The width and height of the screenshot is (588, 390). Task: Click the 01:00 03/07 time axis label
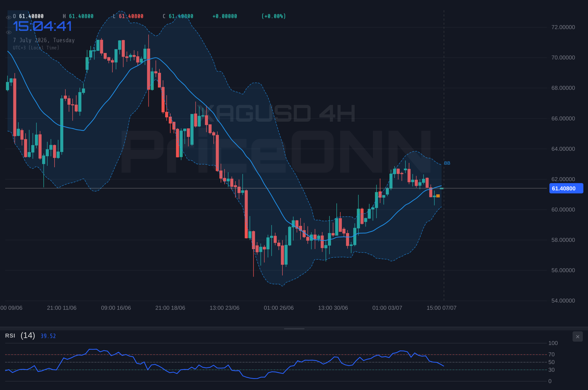pyautogui.click(x=387, y=308)
